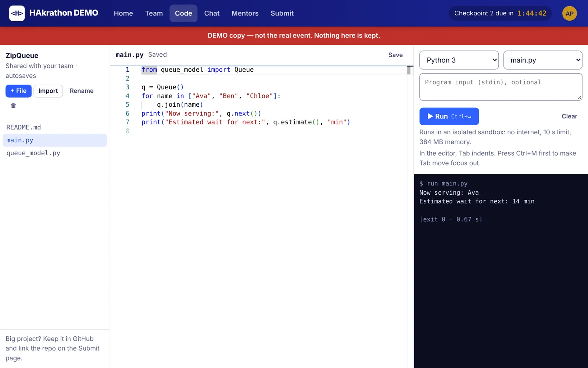Screen dimensions: 588x368
Task: Open the Team tab
Action: tap(154, 13)
